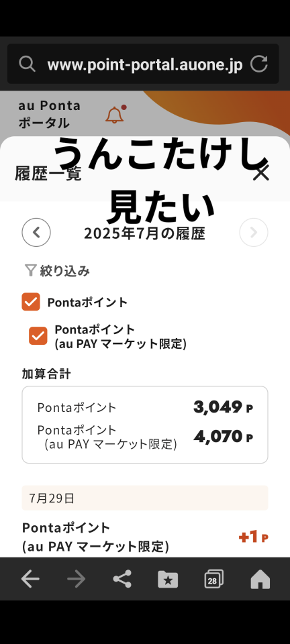Tap the browser forward arrow
The image size is (290, 644).
pyautogui.click(x=77, y=579)
